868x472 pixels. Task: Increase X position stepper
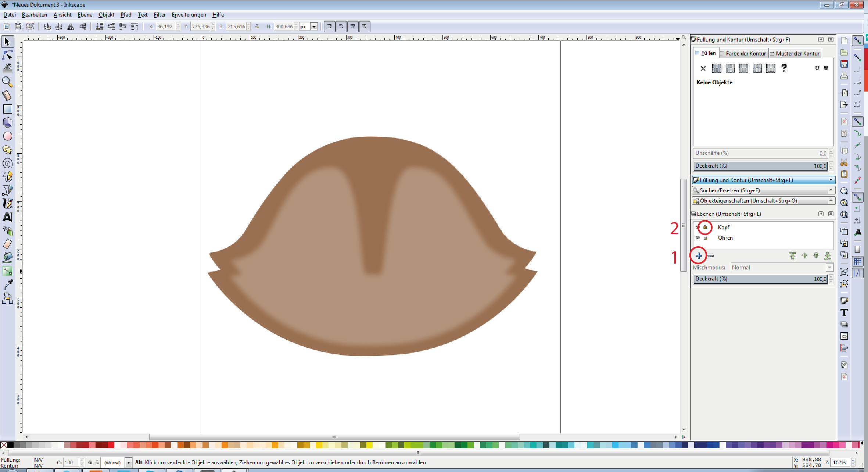[178, 24]
